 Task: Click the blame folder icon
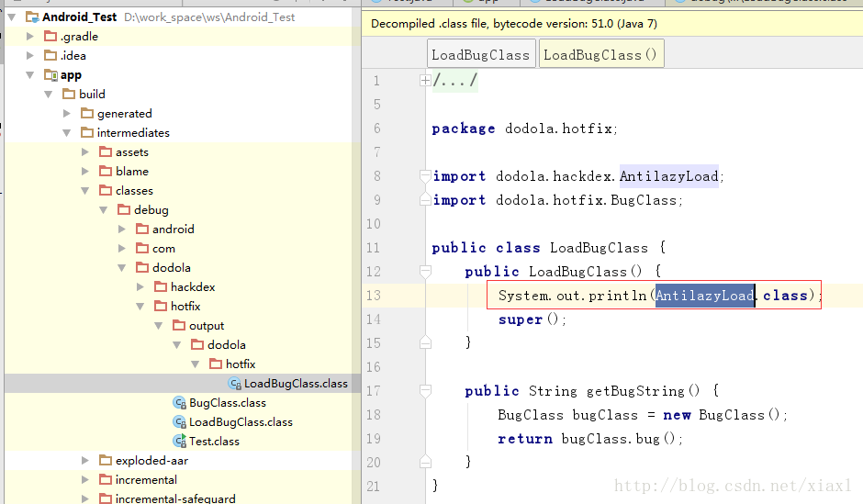coord(106,171)
